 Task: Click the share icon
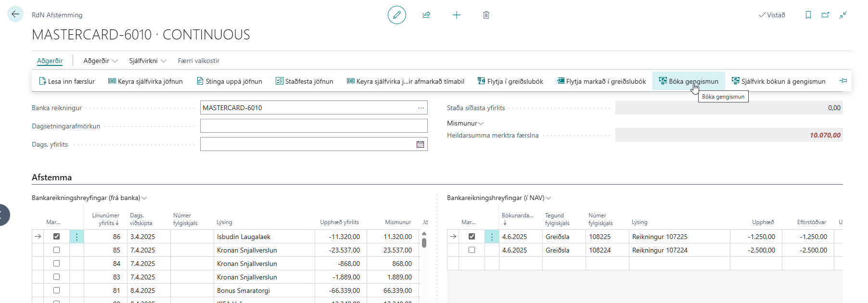click(x=426, y=15)
